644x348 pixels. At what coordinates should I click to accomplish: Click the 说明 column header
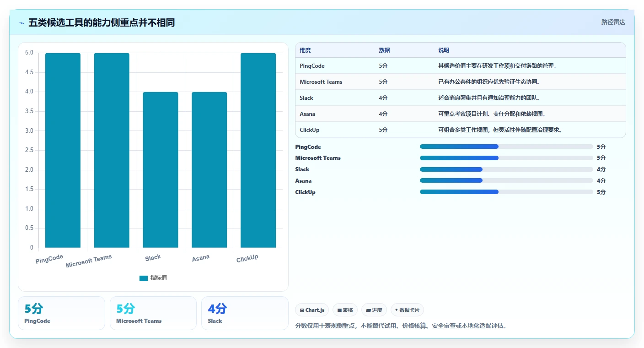(444, 50)
